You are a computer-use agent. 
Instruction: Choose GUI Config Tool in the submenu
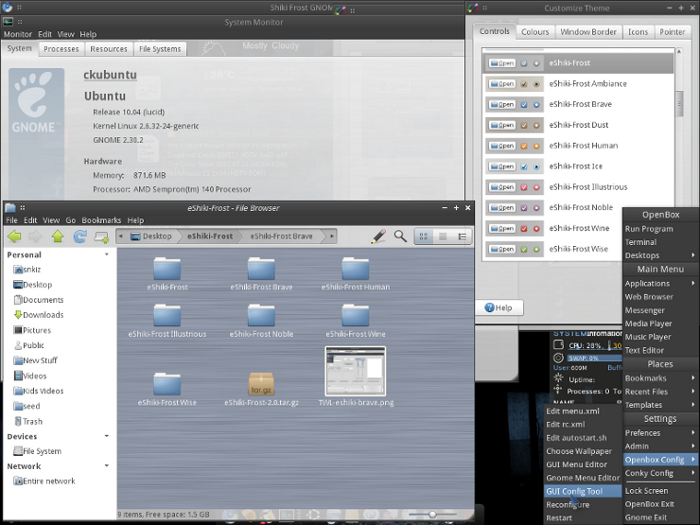pyautogui.click(x=583, y=491)
